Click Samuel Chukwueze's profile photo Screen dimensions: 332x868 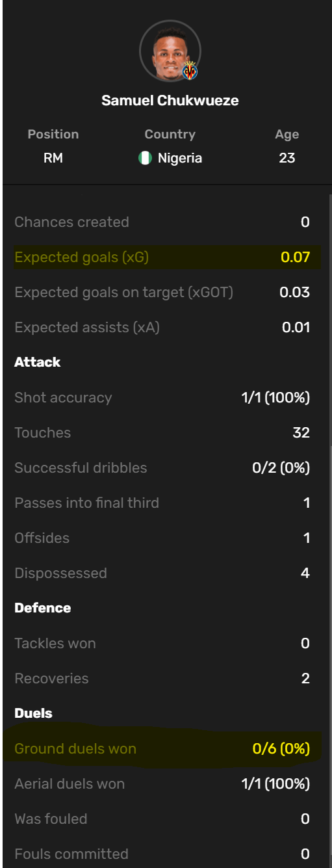170,51
